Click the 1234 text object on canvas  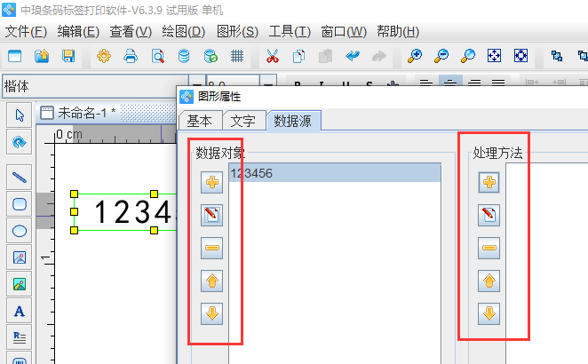[125, 212]
